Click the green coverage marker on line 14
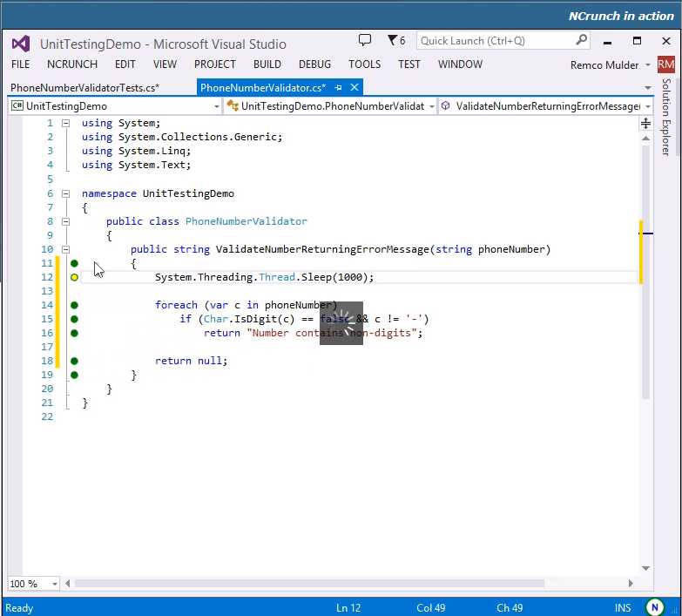Image resolution: width=682 pixels, height=616 pixels. (x=74, y=305)
